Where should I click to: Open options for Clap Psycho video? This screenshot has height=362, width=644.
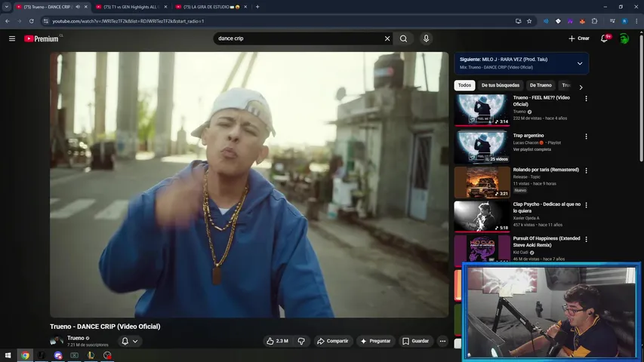586,205
